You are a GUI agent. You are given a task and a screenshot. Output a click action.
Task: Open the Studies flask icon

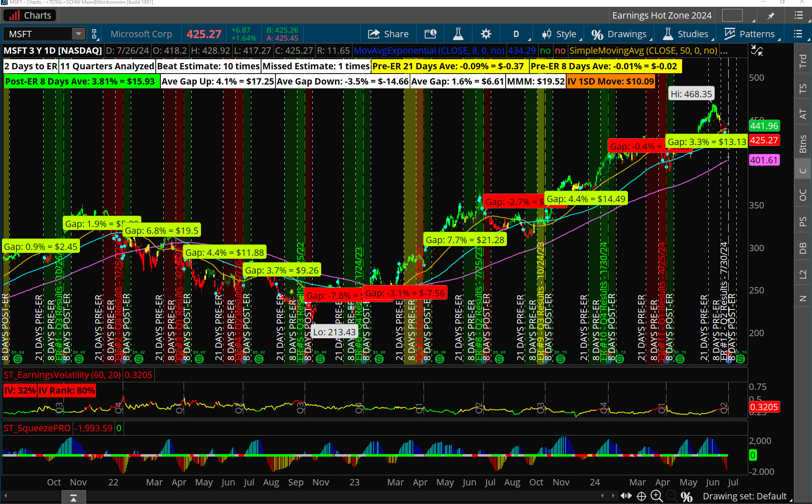(x=668, y=34)
